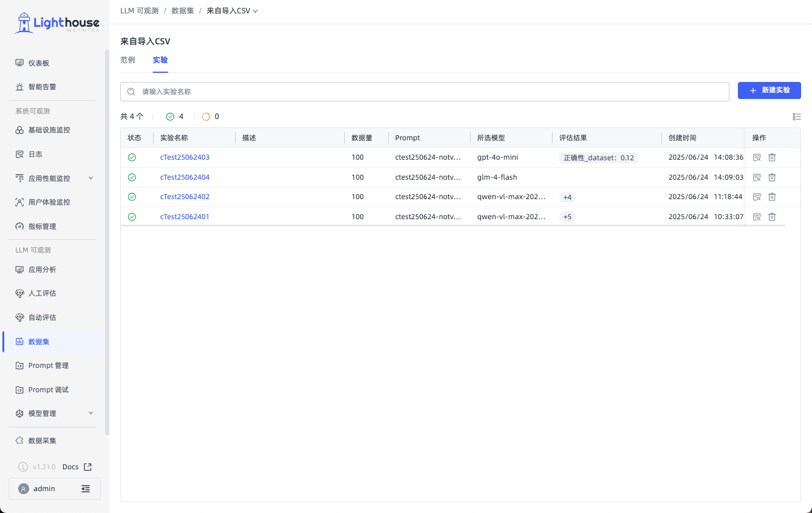This screenshot has height=513, width=812.
Task: Open experiment link cTest25062404
Action: (185, 177)
